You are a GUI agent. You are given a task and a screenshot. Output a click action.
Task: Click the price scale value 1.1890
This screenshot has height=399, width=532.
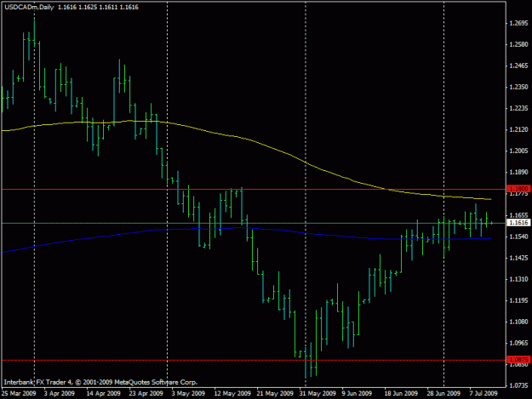(x=519, y=172)
